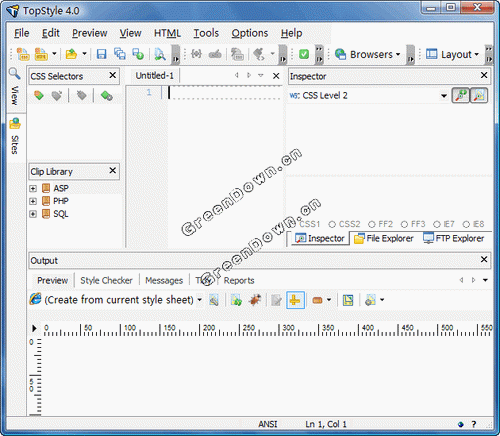
Task: Open the ruler options dropdown arrow
Action: (329, 300)
